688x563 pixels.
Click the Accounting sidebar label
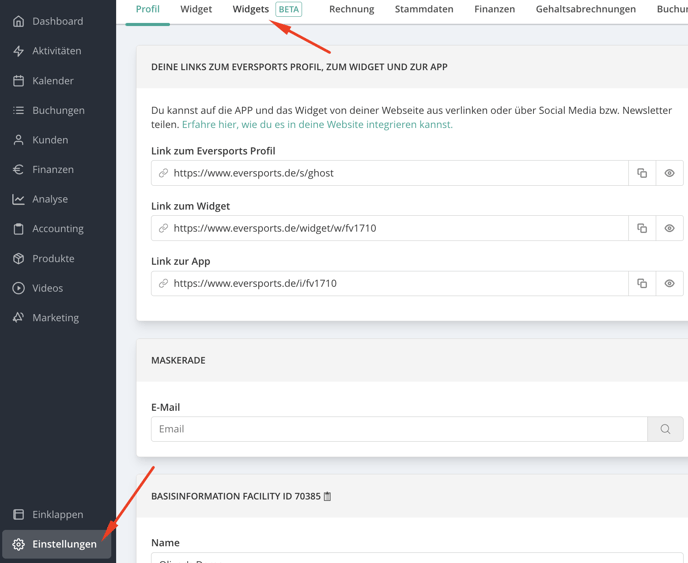coord(58,229)
